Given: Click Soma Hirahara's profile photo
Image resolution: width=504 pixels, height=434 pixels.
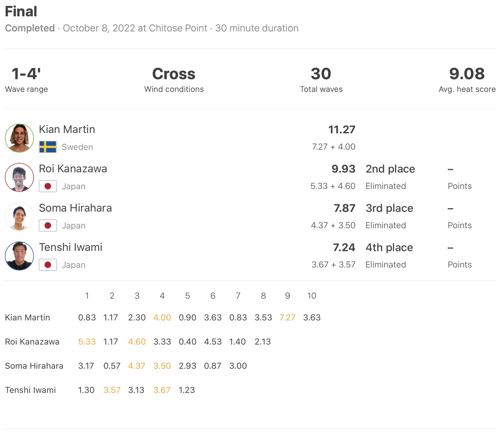Looking at the screenshot, I should pyautogui.click(x=19, y=217).
